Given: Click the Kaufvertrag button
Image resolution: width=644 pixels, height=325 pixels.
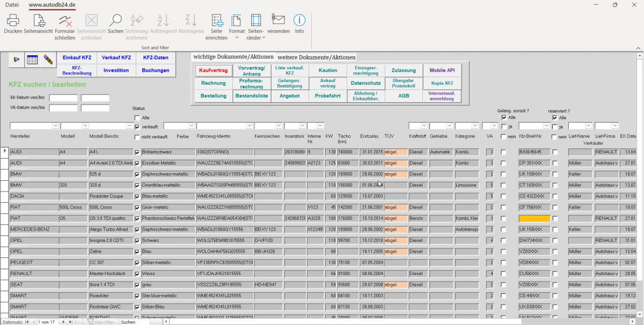Looking at the screenshot, I should tap(213, 70).
